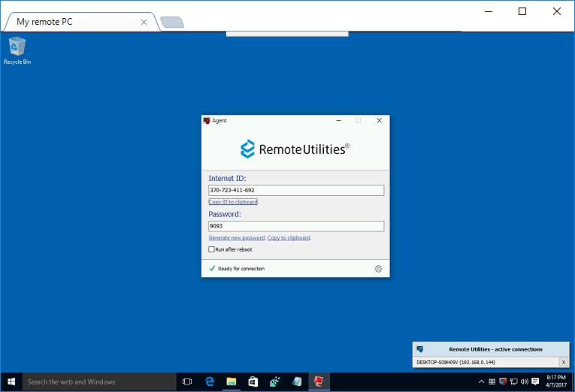Open the Recycle Bin desktop icon
Screen dimensions: 575x392
tap(17, 51)
